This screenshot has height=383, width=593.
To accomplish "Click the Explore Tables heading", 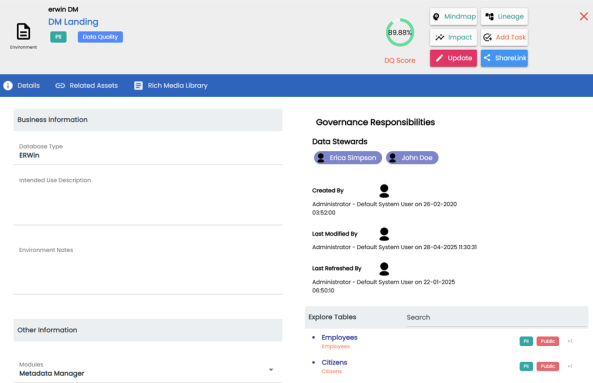I will (x=332, y=317).
